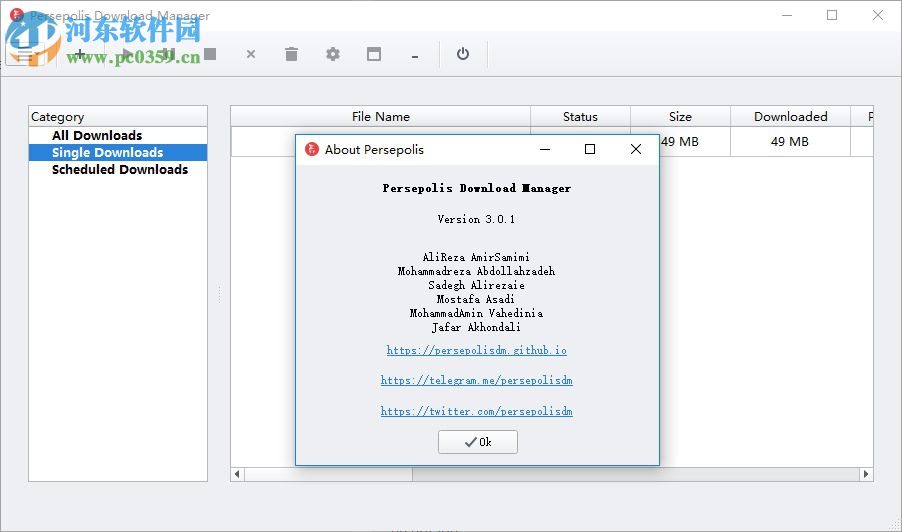Click the name AliReza AmirSamimi

tap(476, 257)
